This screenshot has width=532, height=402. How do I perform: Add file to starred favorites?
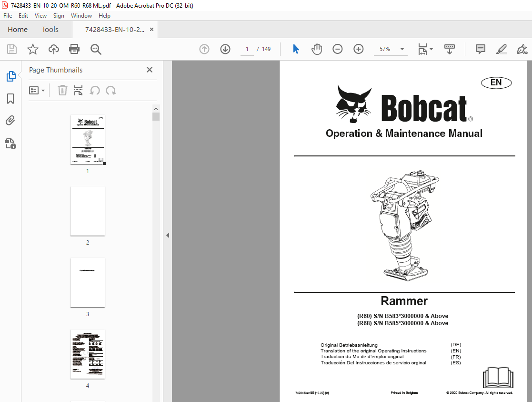[32, 49]
